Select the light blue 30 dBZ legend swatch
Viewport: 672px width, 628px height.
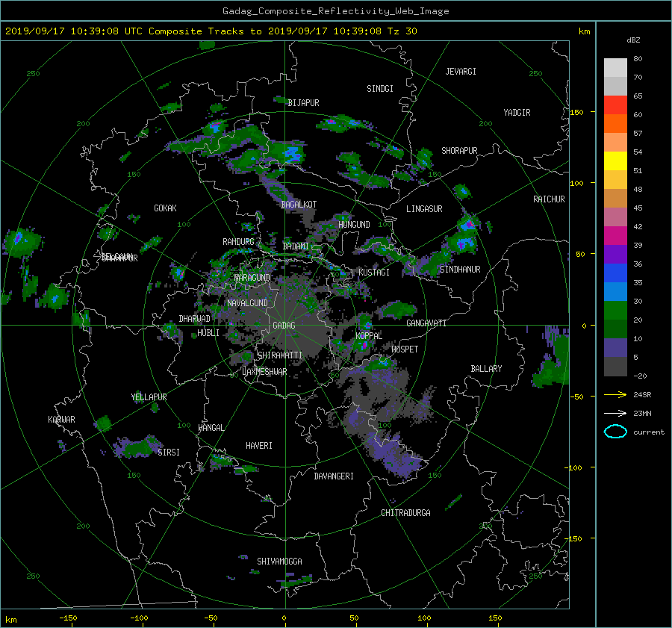(x=615, y=291)
